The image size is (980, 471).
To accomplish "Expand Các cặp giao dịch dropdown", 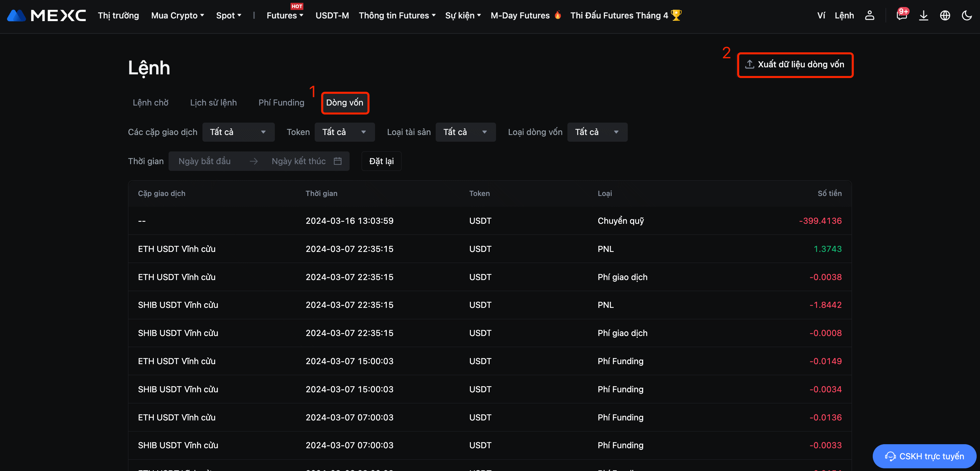I will pos(238,132).
